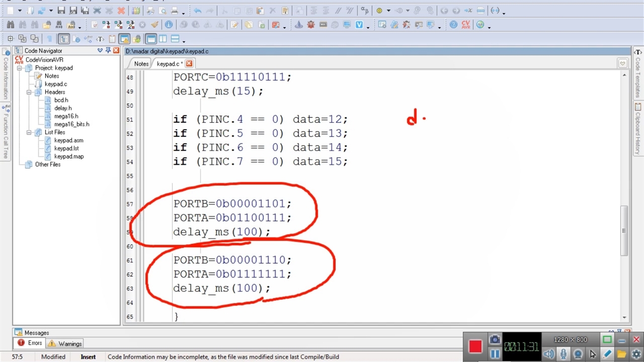
Task: Close the keypad.c editor tab
Action: click(189, 63)
